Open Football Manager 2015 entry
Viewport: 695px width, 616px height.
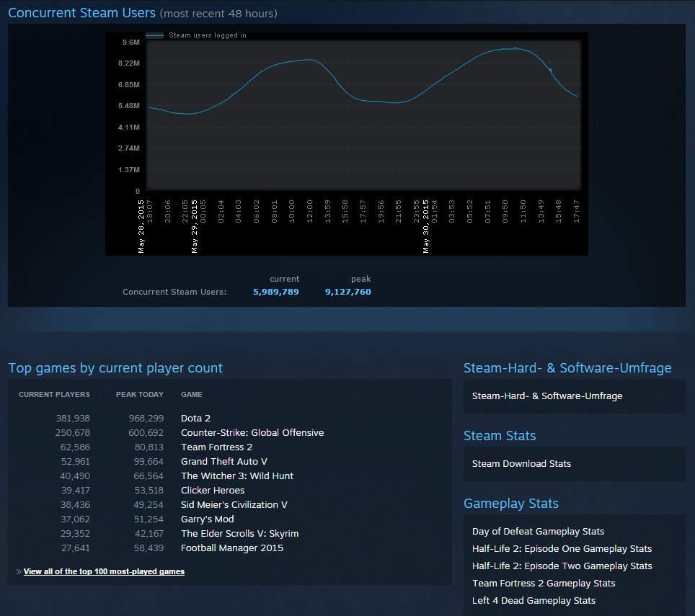(232, 548)
